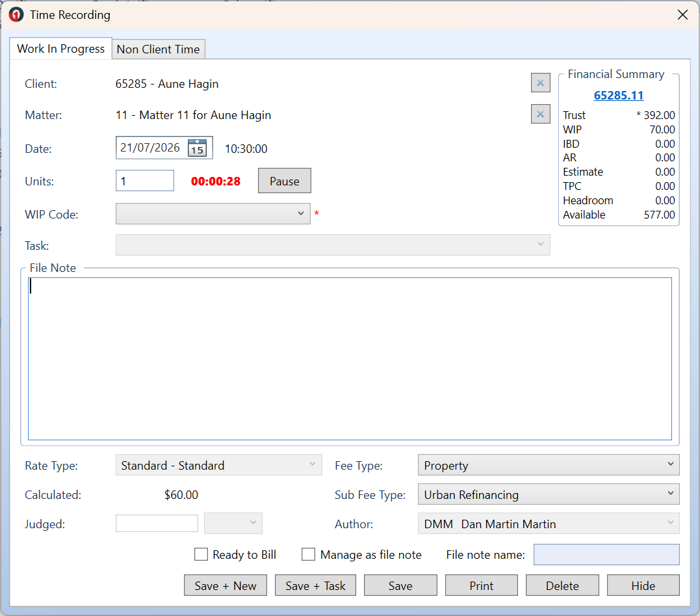Close the Time Recording window
The image size is (700, 616).
(x=682, y=15)
